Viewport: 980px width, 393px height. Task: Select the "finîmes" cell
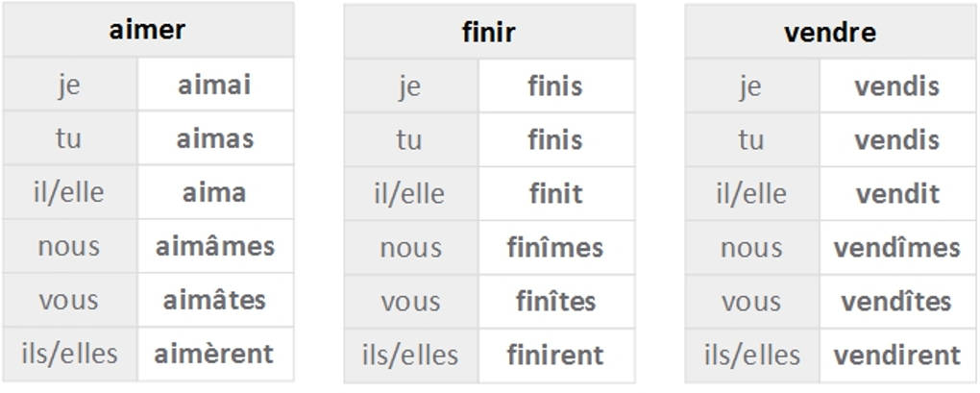[x=555, y=248]
